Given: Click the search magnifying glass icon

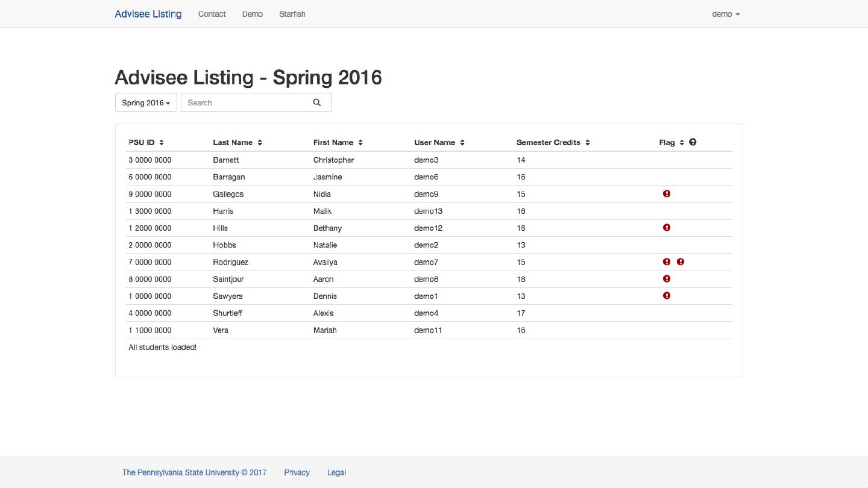Looking at the screenshot, I should point(316,102).
